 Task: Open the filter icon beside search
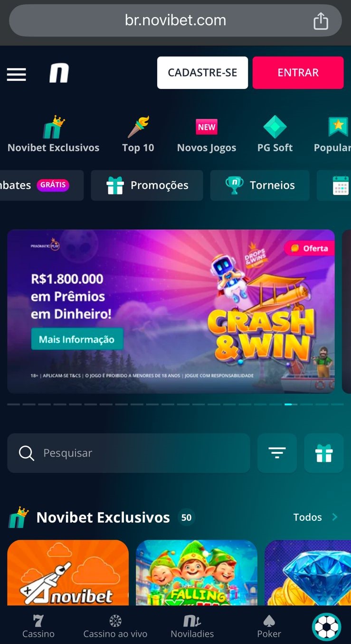[277, 453]
